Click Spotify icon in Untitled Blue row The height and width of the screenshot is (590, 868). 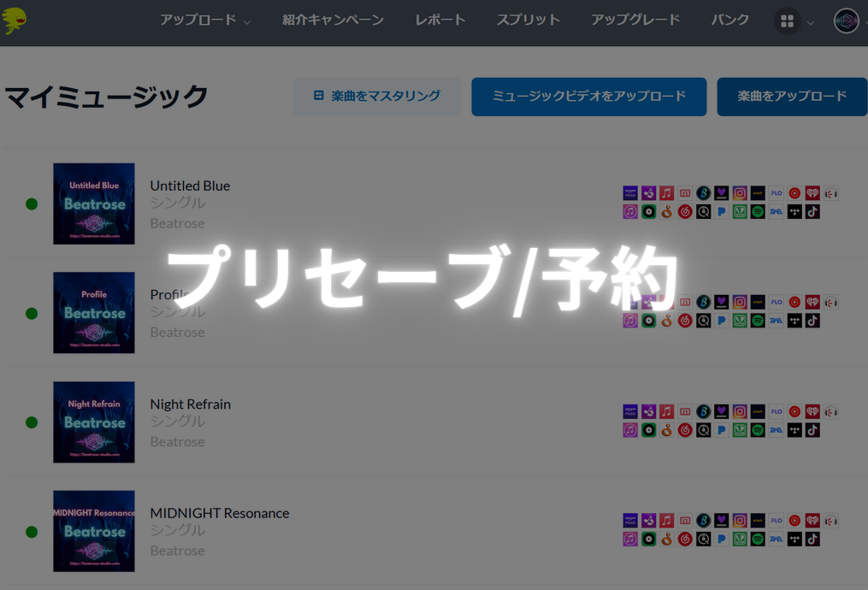click(758, 212)
